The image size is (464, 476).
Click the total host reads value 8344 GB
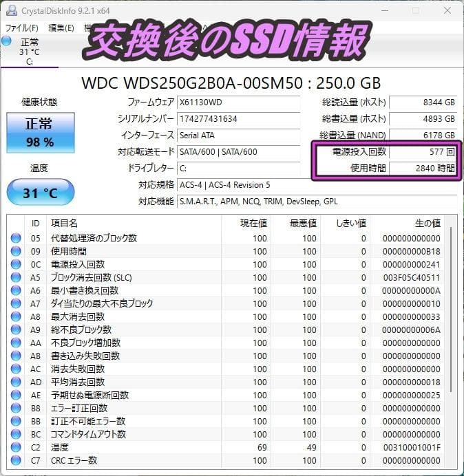point(423,102)
